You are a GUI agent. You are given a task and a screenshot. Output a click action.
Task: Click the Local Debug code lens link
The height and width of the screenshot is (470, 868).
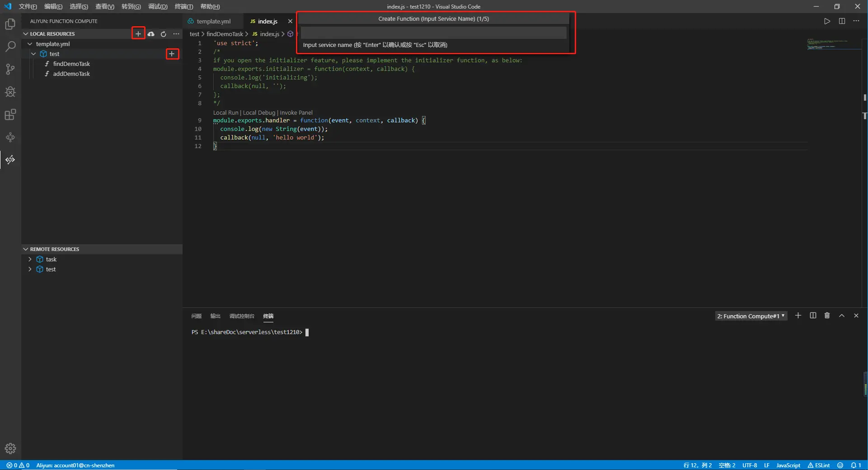click(x=259, y=112)
